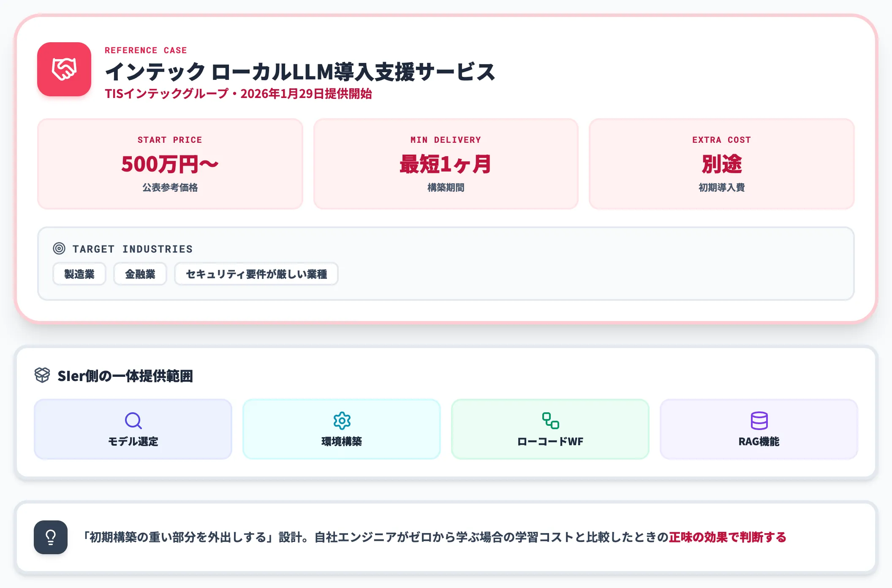Open the START PRICE 500万円〜 card
This screenshot has width=892, height=588.
coord(170,164)
